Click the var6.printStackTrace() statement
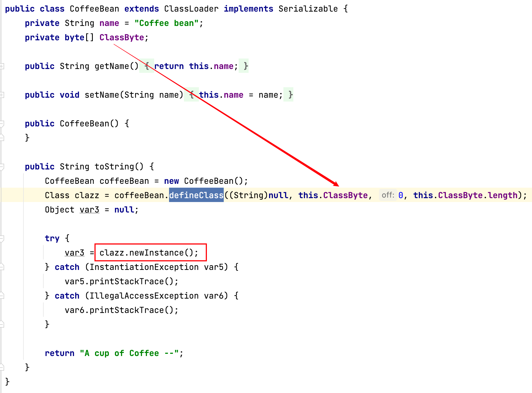This screenshot has height=393, width=532. tap(122, 310)
